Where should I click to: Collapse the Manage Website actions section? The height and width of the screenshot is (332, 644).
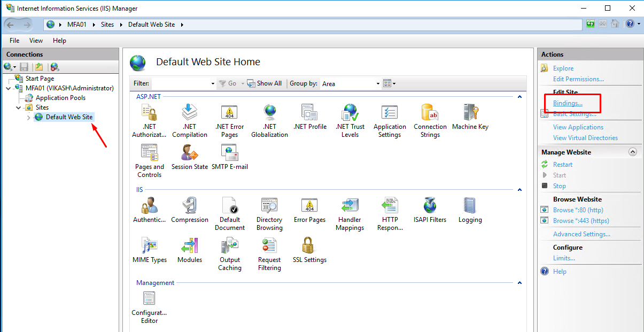(x=633, y=152)
